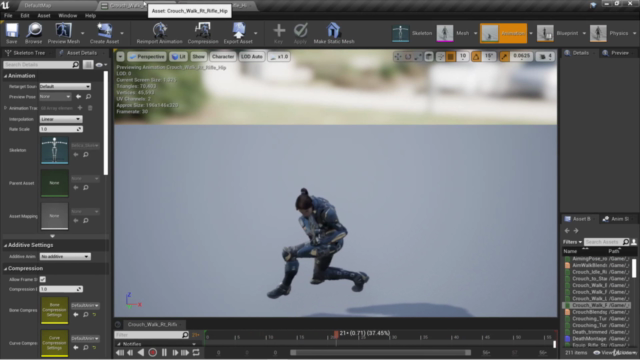This screenshot has height=360, width=640.
Task: Go forward in Asset Browser history
Action: (576, 231)
